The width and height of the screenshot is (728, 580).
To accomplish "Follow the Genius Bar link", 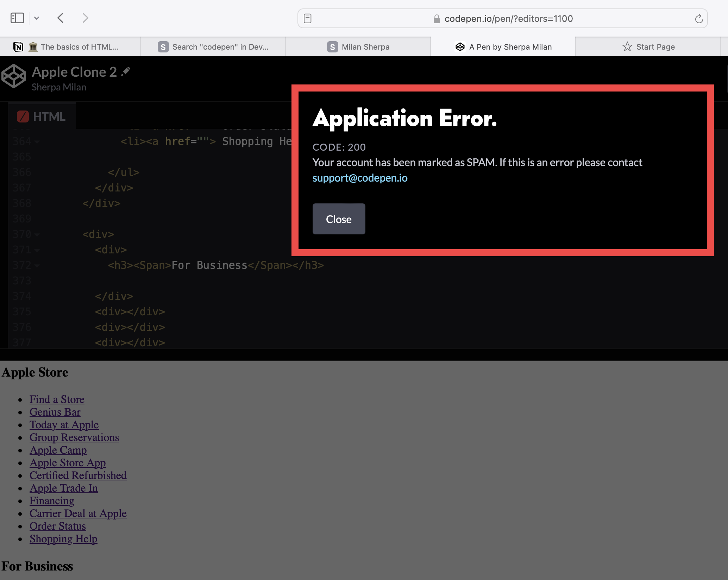I will [55, 412].
